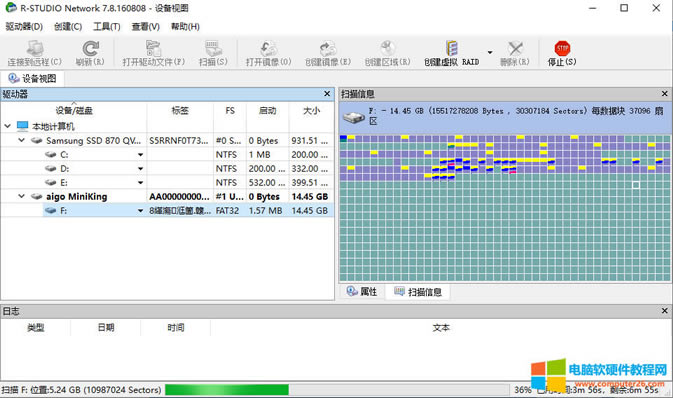Close the Scan Information panel
Image resolution: width=673 pixels, height=398 pixels.
click(x=664, y=94)
